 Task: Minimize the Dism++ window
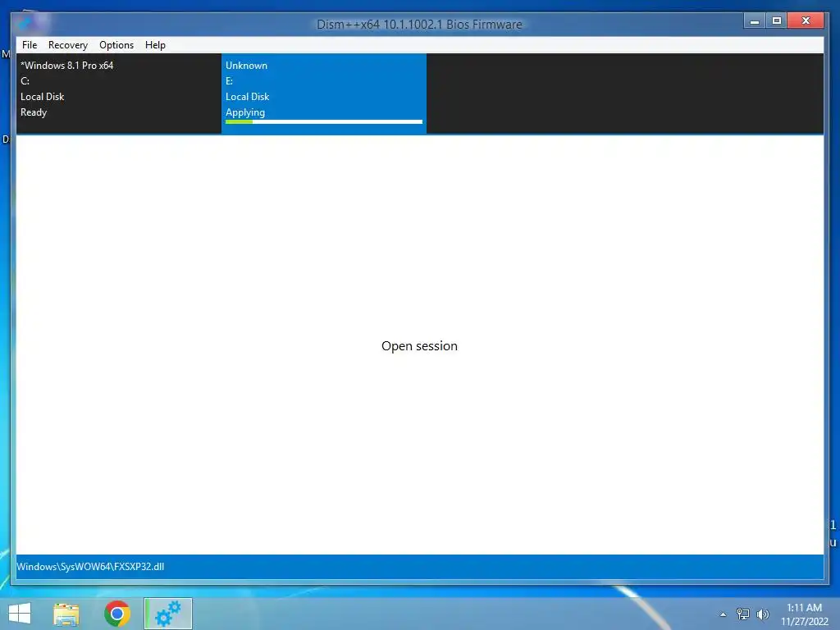point(755,21)
